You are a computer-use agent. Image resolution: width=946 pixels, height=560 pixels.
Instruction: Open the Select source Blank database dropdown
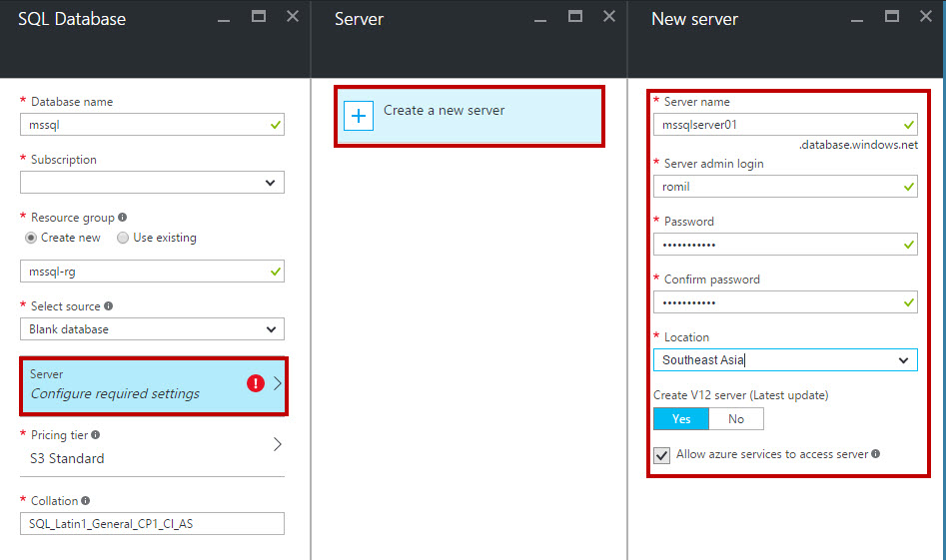pos(152,329)
